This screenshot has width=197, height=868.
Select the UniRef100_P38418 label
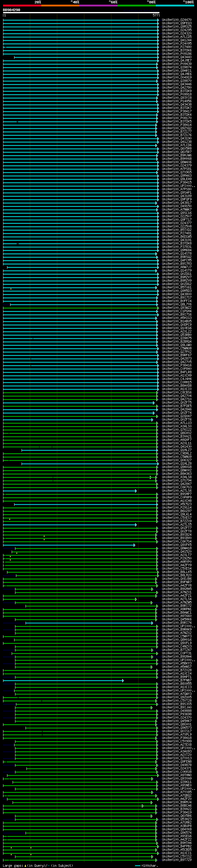pyautogui.click(x=177, y=738)
